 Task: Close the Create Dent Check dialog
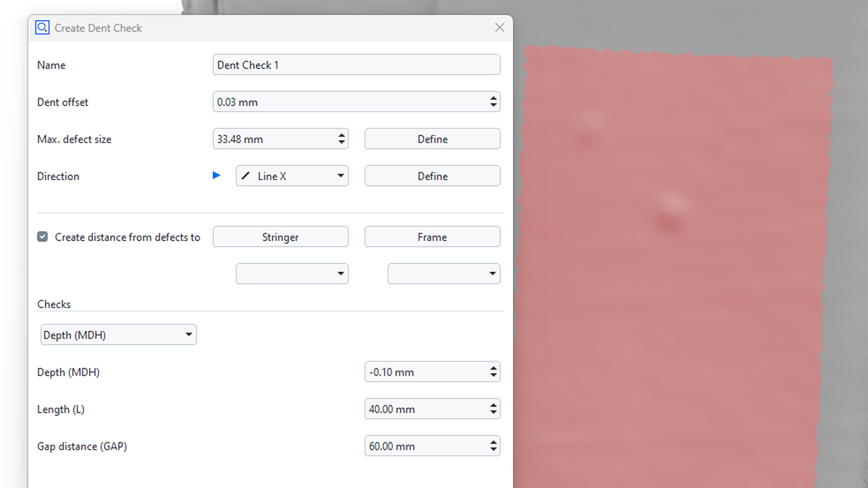[499, 28]
